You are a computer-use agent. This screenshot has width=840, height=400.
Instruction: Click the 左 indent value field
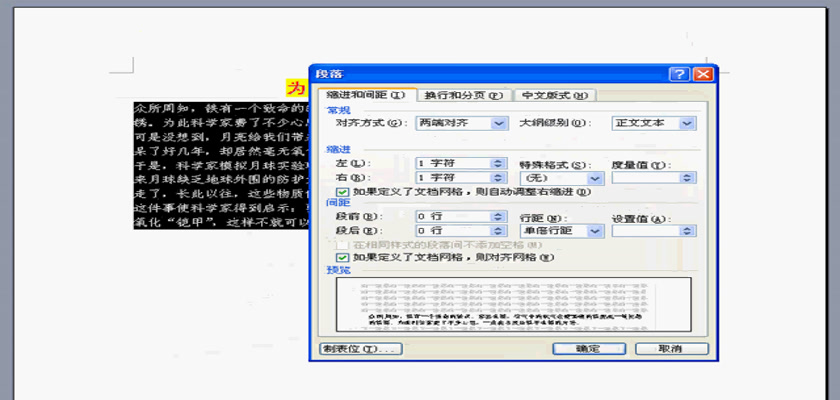pyautogui.click(x=454, y=163)
